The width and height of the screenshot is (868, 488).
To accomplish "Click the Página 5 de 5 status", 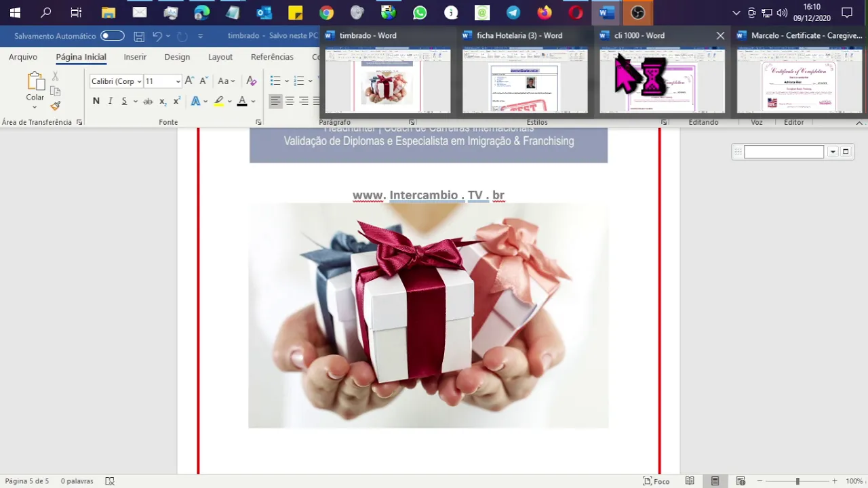I will coord(27,481).
